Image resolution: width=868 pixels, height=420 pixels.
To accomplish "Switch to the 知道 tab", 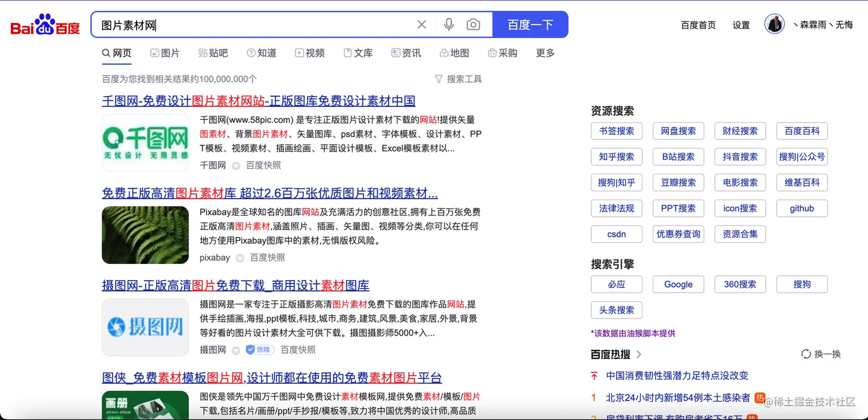I will pos(261,53).
